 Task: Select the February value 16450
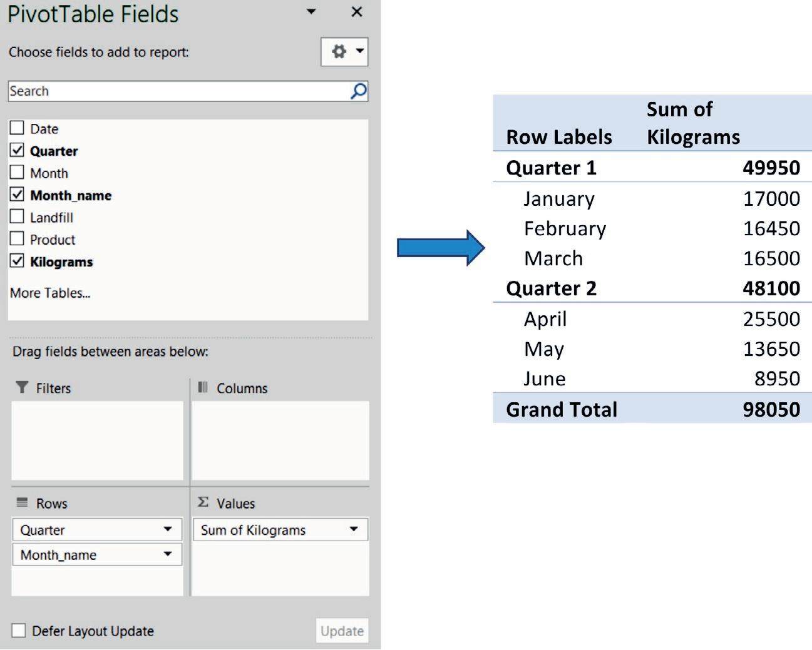771,228
